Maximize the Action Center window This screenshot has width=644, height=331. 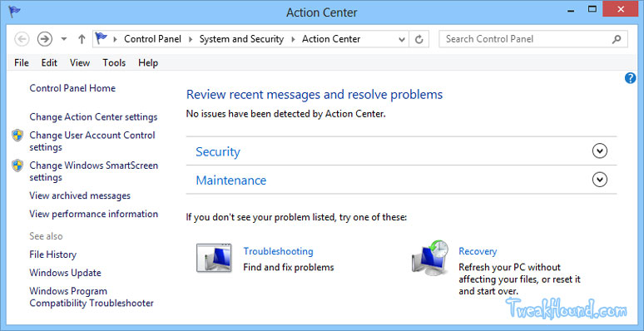tap(592, 8)
